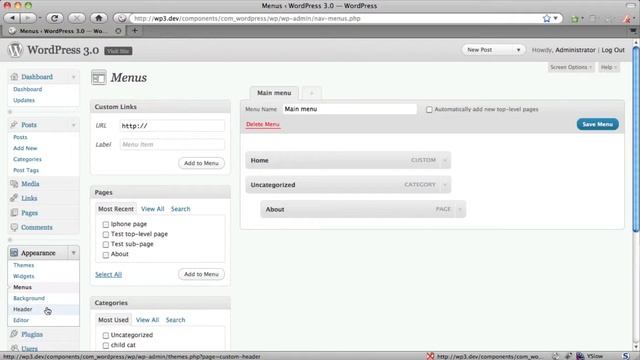The image size is (640, 360).
Task: Tick the About page checkbox
Action: 106,255
